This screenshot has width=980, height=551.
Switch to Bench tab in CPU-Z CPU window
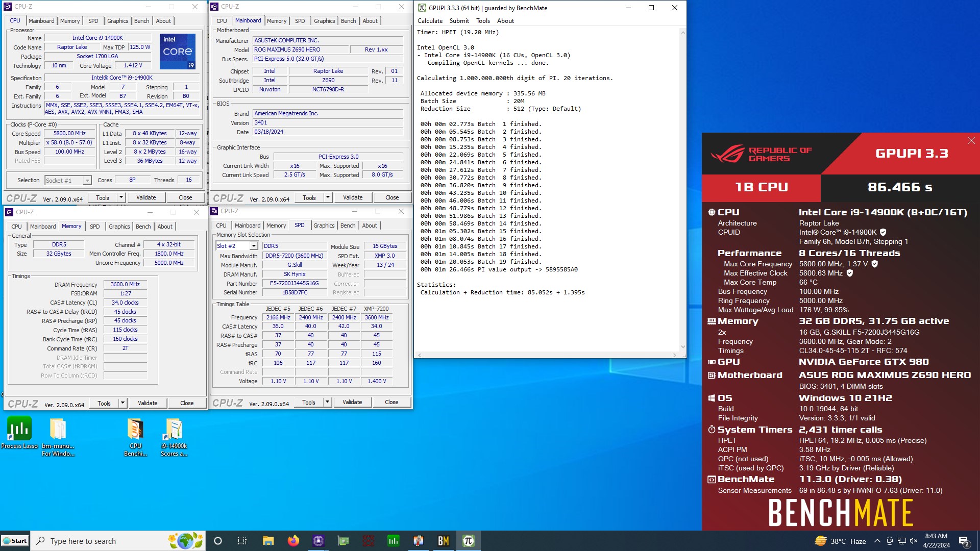pyautogui.click(x=142, y=21)
